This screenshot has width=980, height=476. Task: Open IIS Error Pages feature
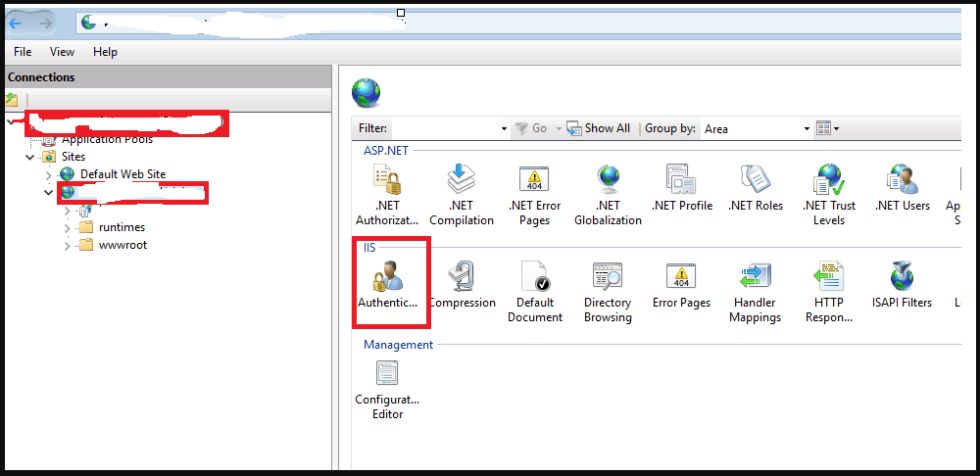[x=681, y=284]
